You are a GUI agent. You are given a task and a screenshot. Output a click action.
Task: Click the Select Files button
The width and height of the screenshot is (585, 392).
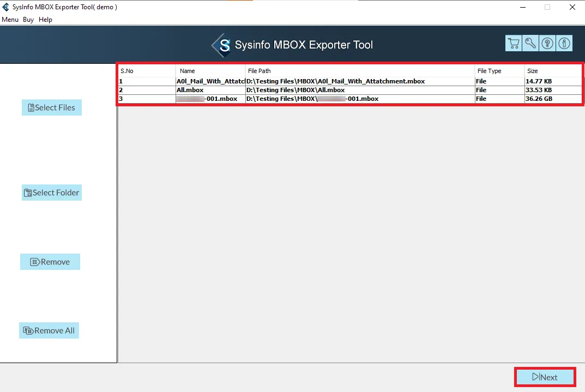pos(51,107)
